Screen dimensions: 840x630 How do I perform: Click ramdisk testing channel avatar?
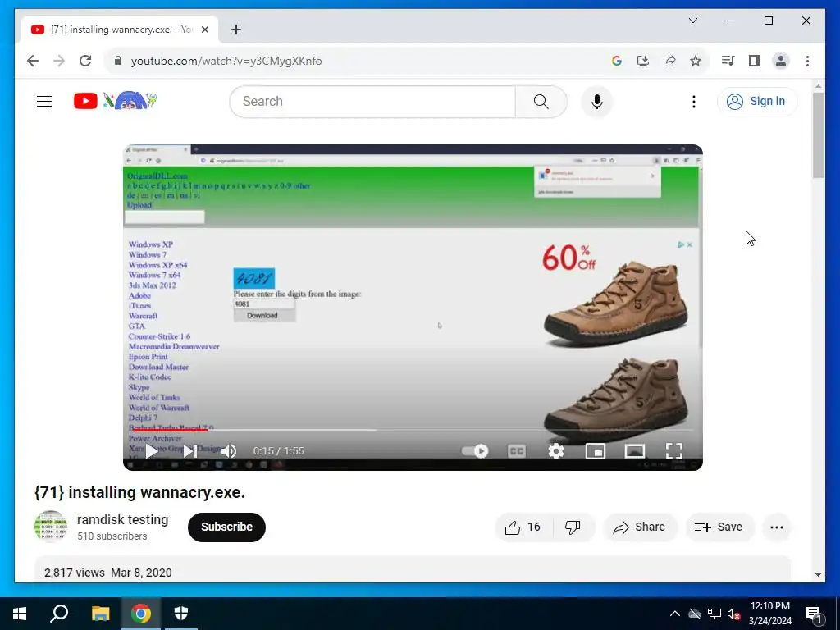tap(50, 526)
